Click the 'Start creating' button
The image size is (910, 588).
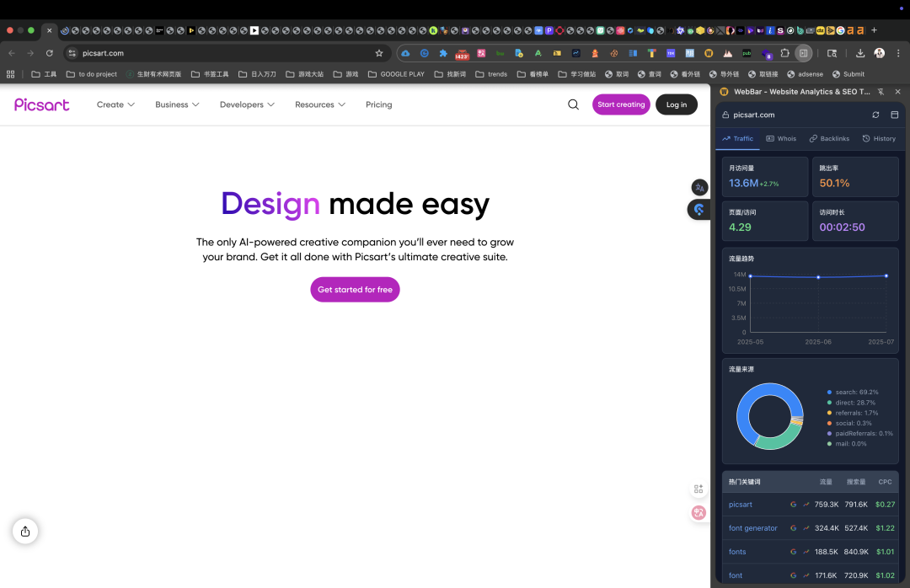click(621, 104)
